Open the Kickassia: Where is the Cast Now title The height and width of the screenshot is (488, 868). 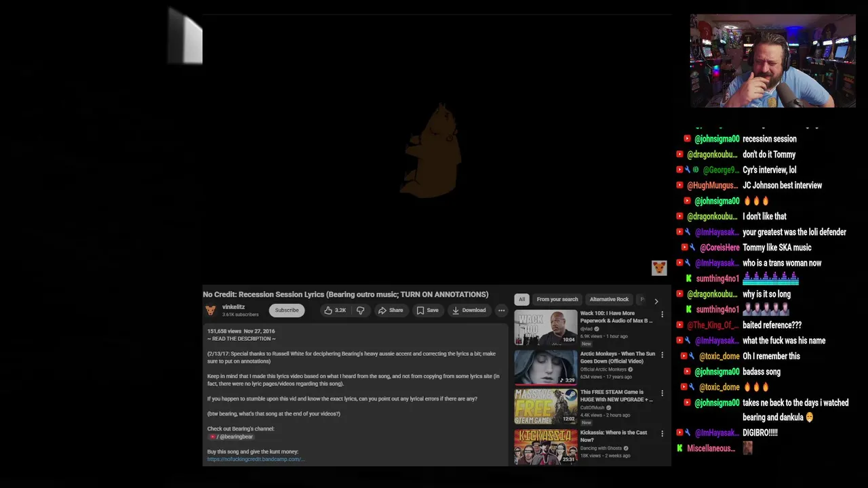click(613, 436)
